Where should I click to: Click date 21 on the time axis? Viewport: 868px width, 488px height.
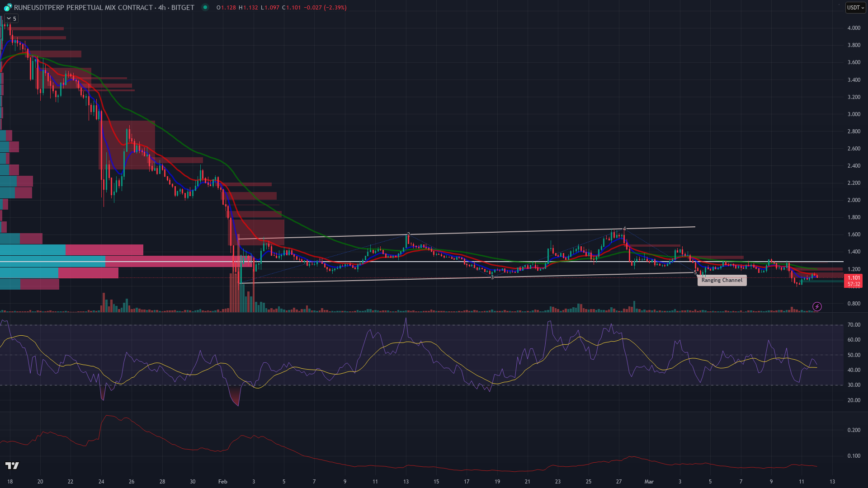click(528, 482)
